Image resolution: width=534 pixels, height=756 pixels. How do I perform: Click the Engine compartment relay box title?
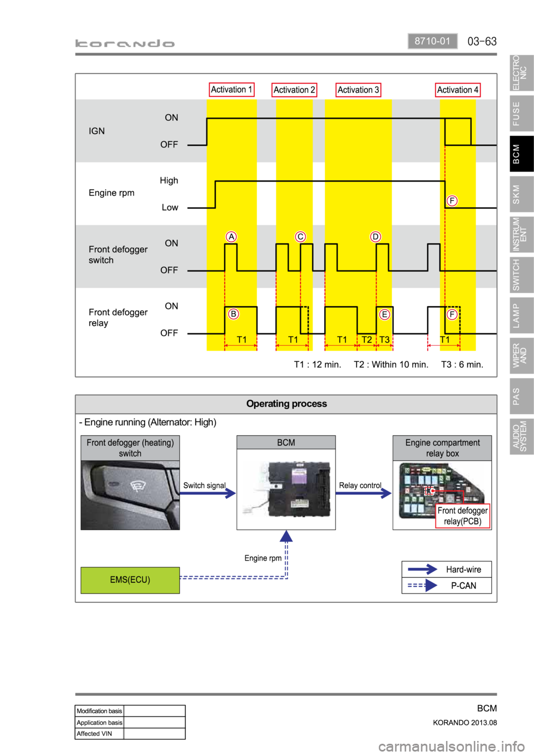pyautogui.click(x=442, y=448)
